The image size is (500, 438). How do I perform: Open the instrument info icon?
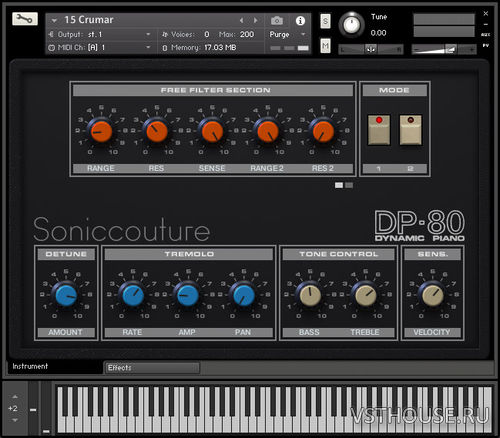coord(300,21)
